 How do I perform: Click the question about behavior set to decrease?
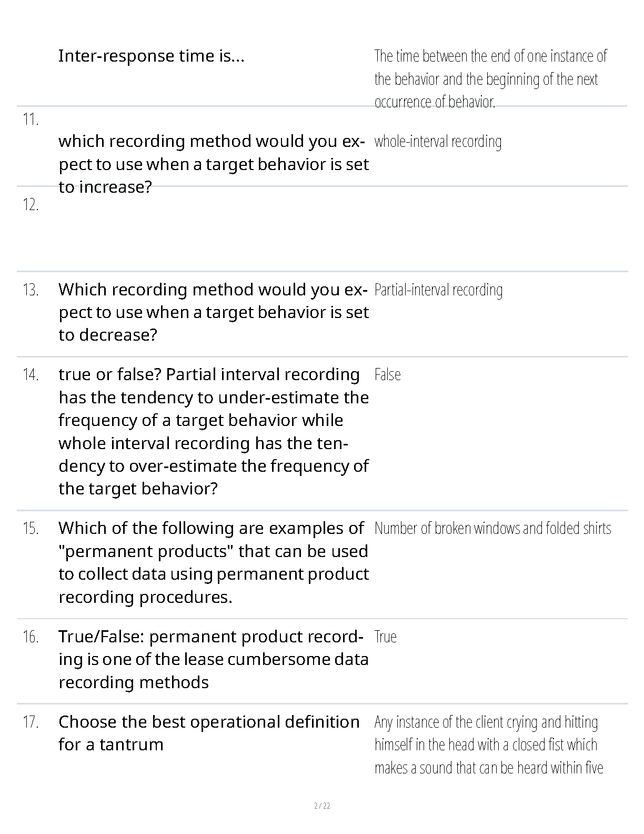(x=213, y=312)
